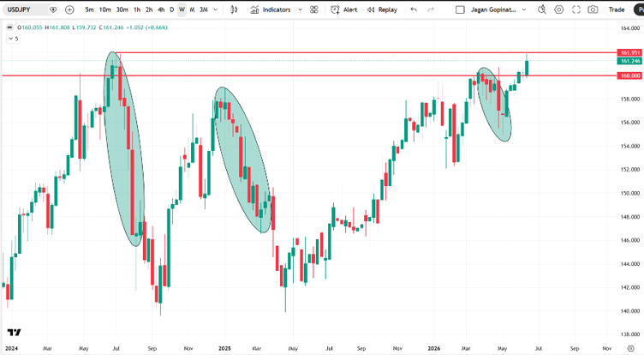Click the 2024 label on time axis

(x=11, y=348)
